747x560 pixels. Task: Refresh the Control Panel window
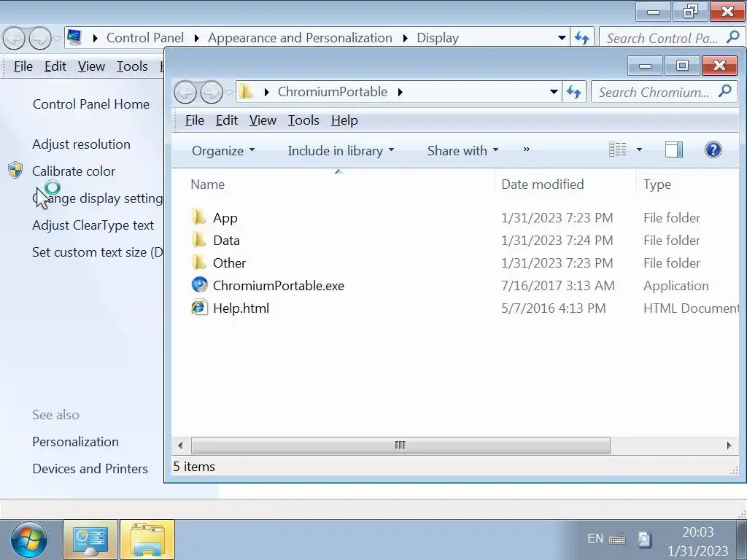[x=581, y=38]
